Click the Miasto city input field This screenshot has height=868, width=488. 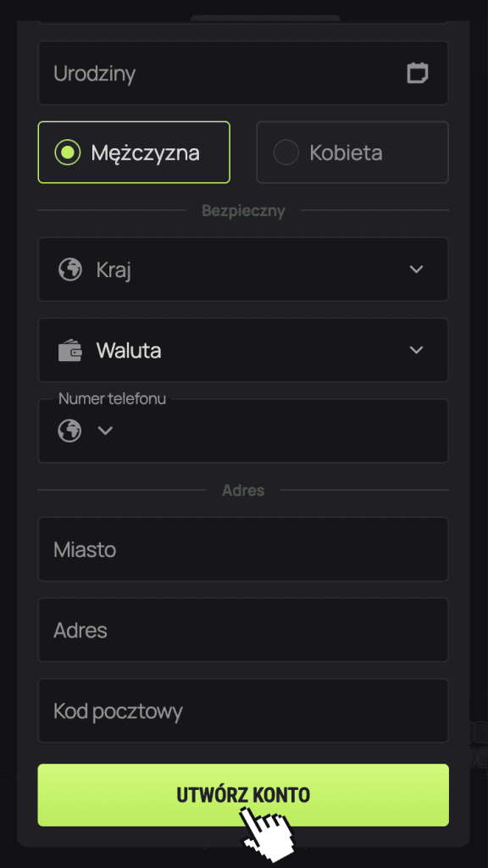tap(243, 549)
